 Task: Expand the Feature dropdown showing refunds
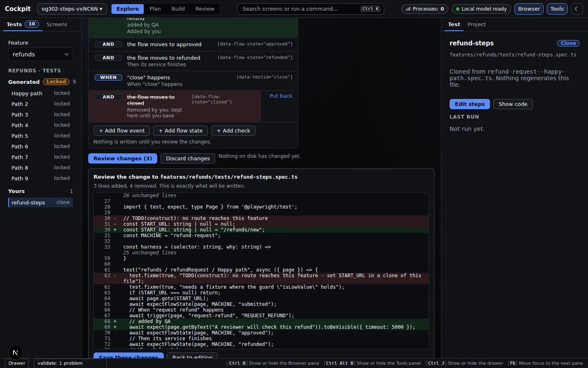click(x=40, y=54)
